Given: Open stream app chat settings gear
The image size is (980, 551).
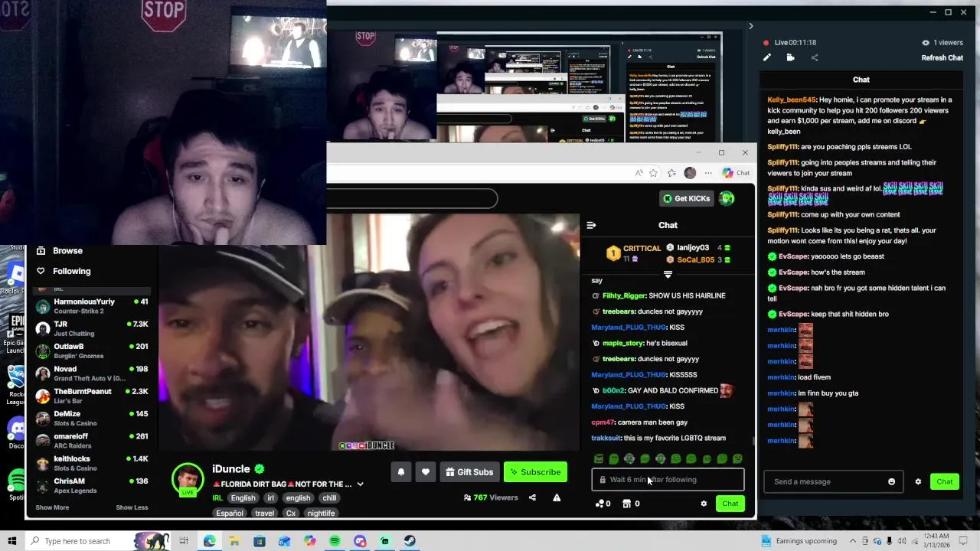Looking at the screenshot, I should [x=918, y=481].
